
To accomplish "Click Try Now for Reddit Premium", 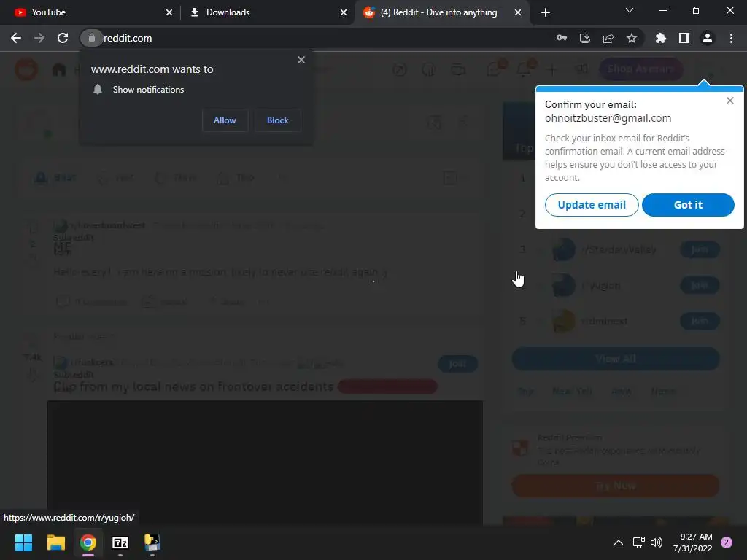I will pyautogui.click(x=616, y=486).
